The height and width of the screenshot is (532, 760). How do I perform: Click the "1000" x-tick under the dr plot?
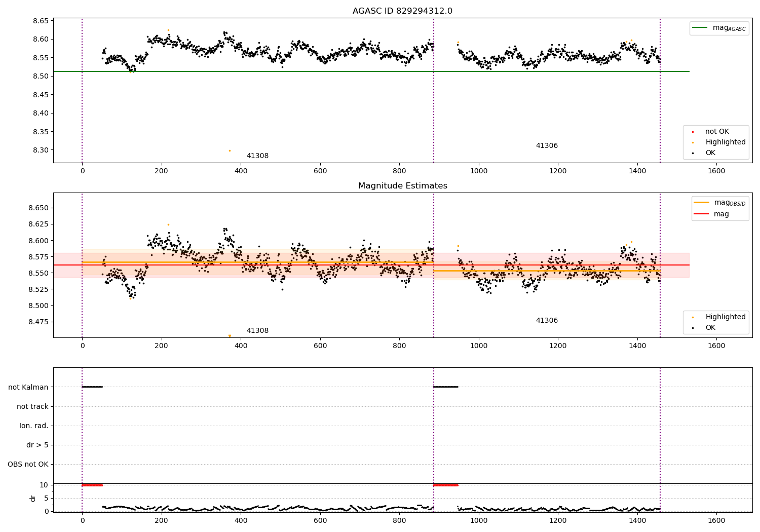tap(479, 520)
